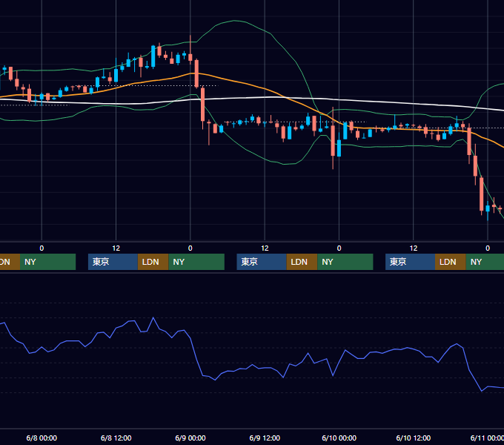
Task: Select the LDN session block on 6/8
Action: [x=153, y=262]
